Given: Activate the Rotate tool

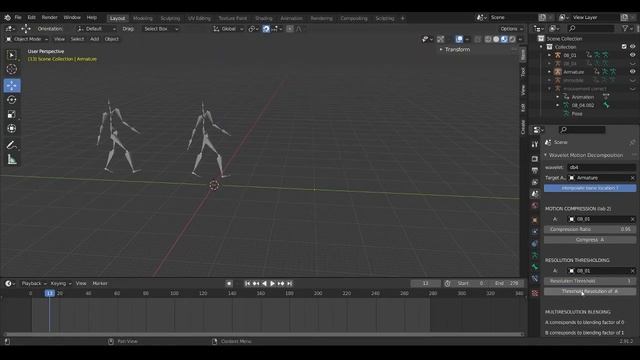Looking at the screenshot, I should 12,100.
